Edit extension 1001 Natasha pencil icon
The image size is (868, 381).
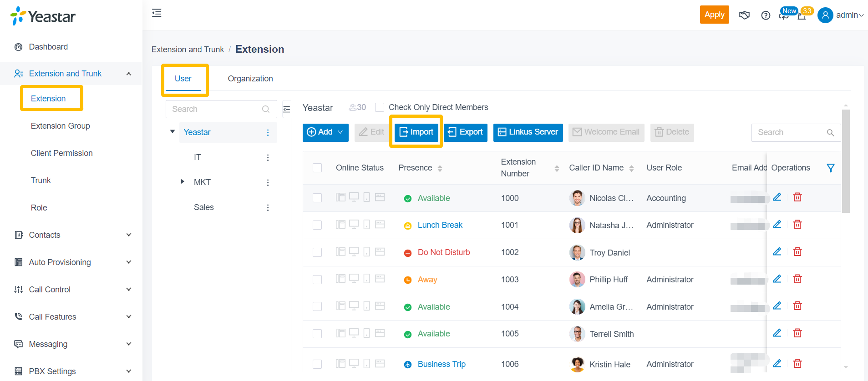(777, 225)
